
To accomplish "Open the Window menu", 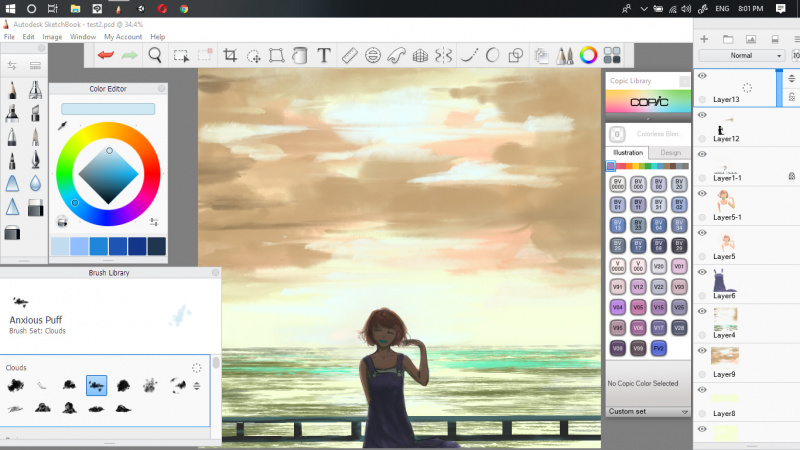I will click(83, 37).
